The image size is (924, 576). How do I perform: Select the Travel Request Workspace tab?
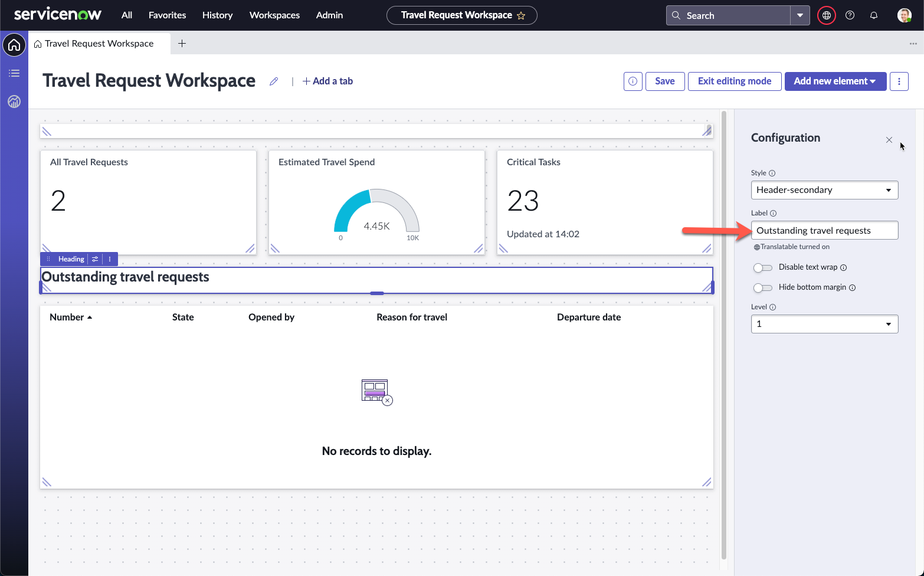click(x=99, y=44)
